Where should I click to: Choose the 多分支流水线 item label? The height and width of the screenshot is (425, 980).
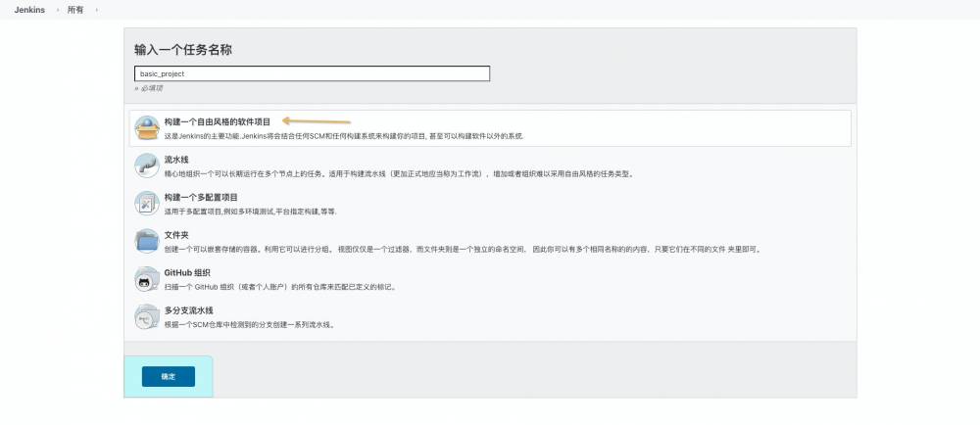coord(189,310)
